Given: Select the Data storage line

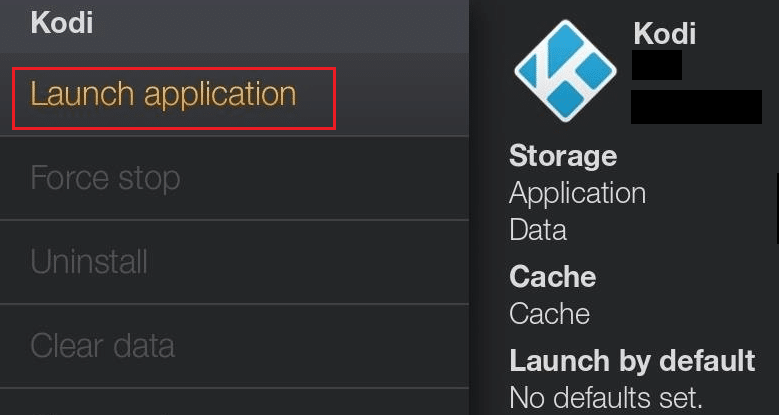Looking at the screenshot, I should (538, 230).
